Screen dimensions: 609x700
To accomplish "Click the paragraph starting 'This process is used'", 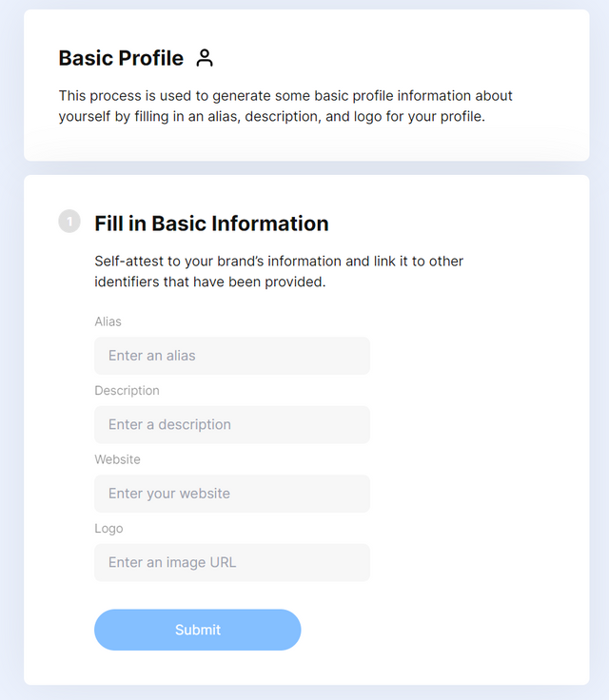I will pos(285,106).
